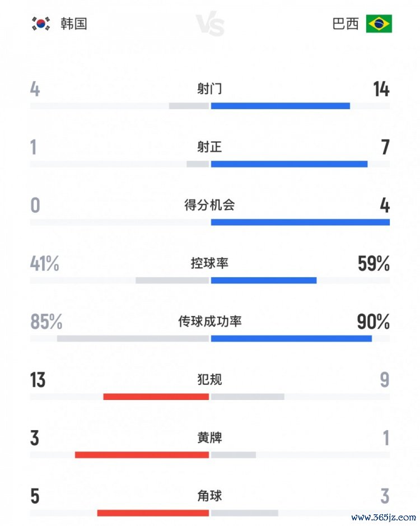Select the 得分机会 stat label
The width and height of the screenshot is (420, 526).
coord(209,205)
